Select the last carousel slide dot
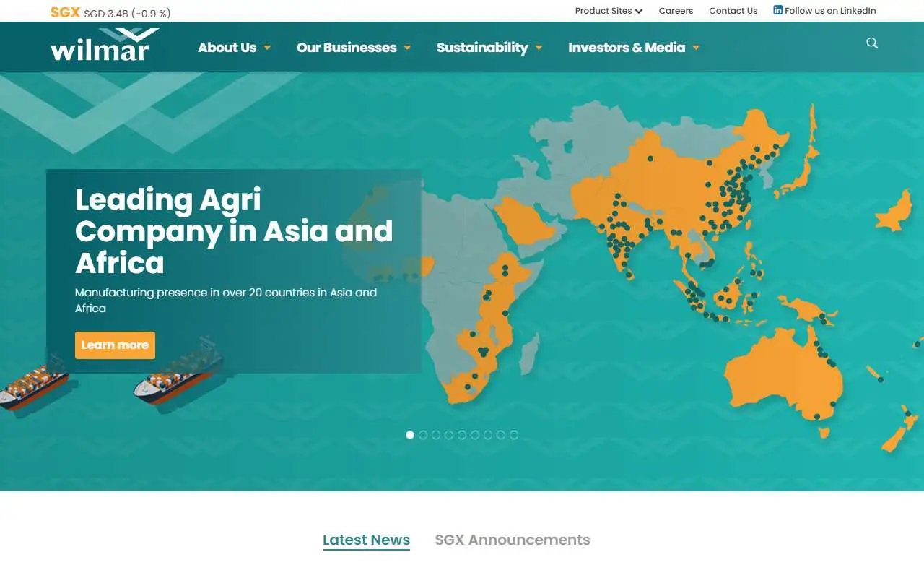This screenshot has height=578, width=924. tap(514, 435)
